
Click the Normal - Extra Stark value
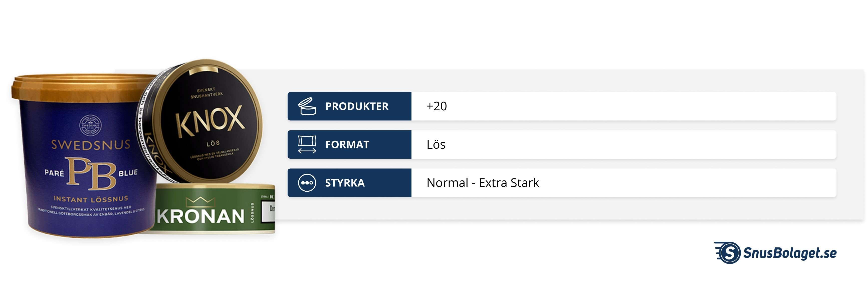tap(483, 183)
